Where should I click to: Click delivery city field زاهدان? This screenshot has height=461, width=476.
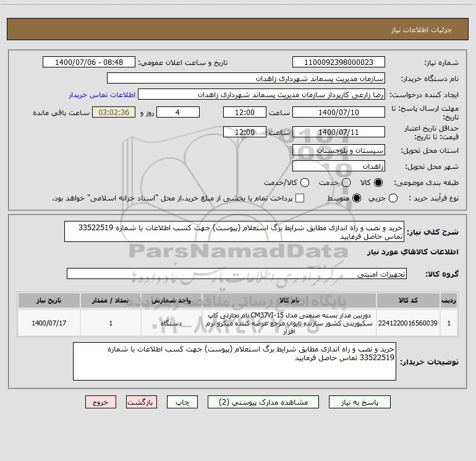[339, 166]
